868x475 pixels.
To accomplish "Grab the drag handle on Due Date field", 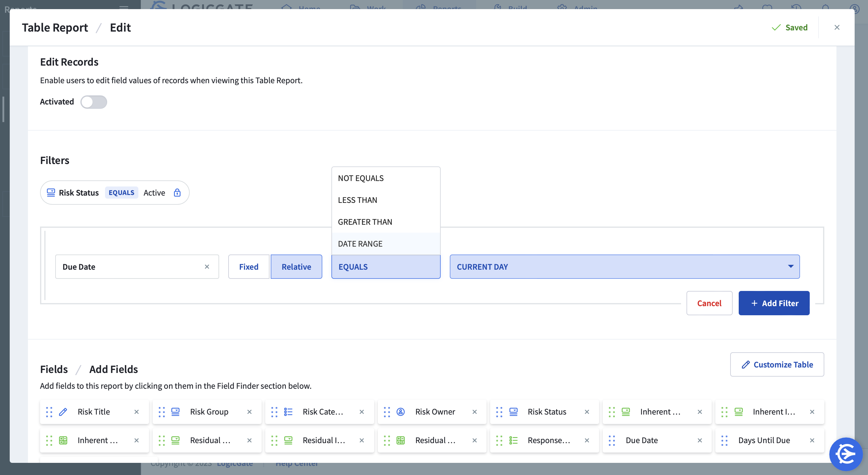I will (x=612, y=440).
